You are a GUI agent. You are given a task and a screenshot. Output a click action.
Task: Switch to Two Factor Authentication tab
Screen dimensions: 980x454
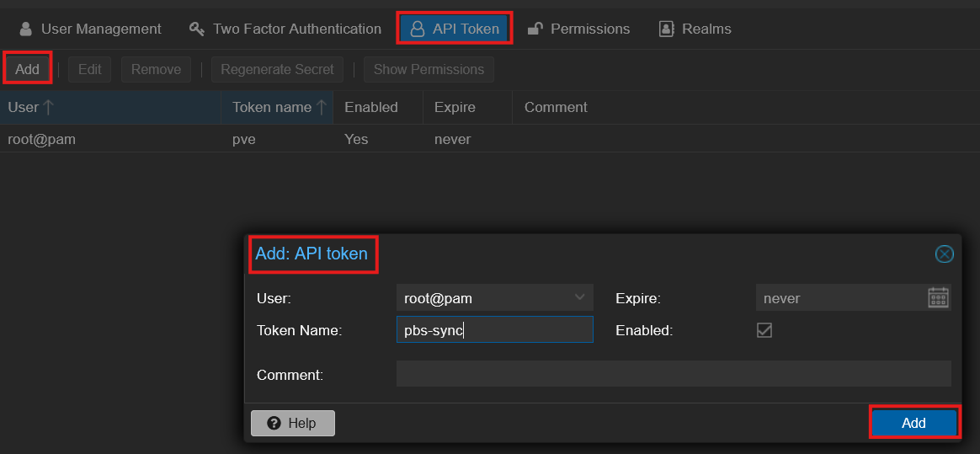[x=285, y=29]
